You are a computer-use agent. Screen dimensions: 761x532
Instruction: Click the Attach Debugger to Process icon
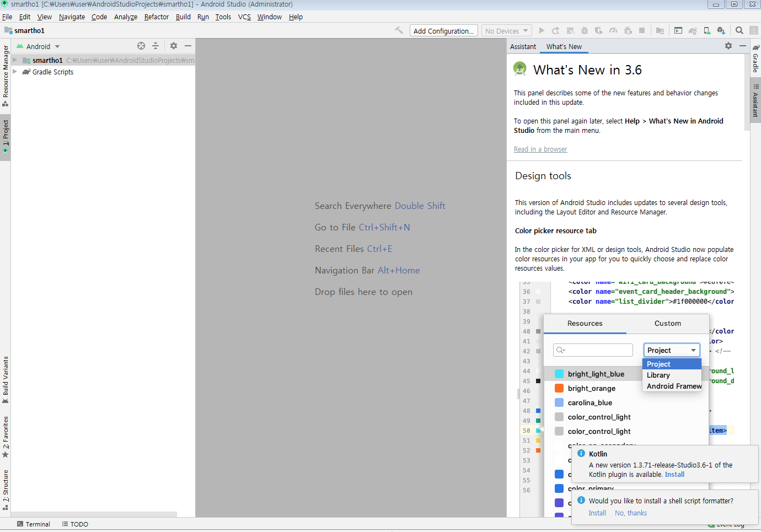(x=628, y=30)
